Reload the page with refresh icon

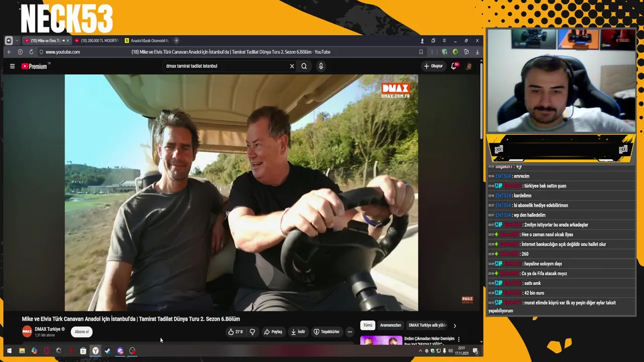tap(31, 52)
